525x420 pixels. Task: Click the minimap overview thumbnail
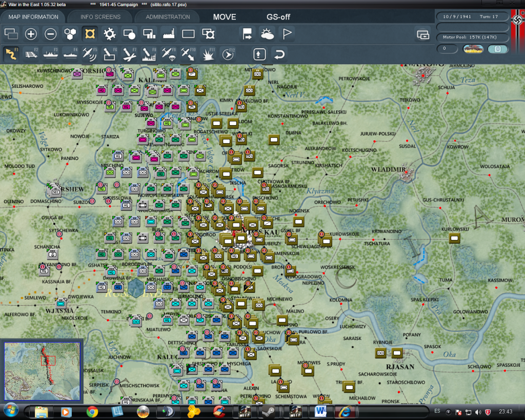tap(42, 371)
